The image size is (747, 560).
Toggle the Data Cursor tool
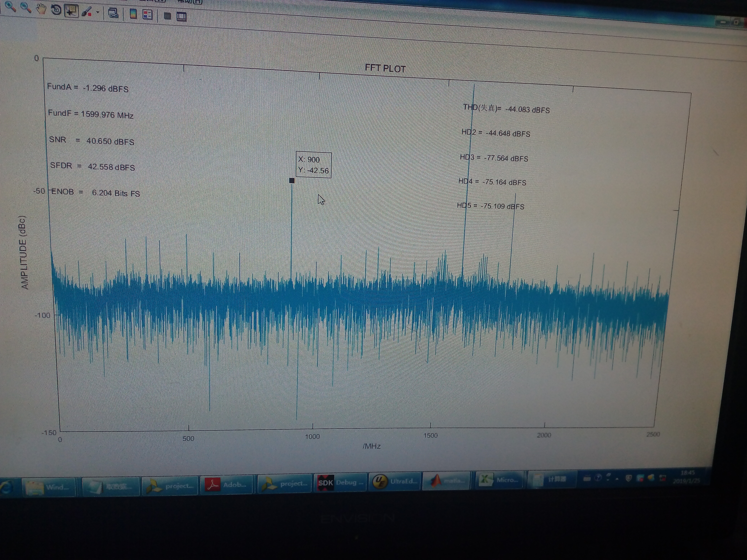(x=71, y=11)
